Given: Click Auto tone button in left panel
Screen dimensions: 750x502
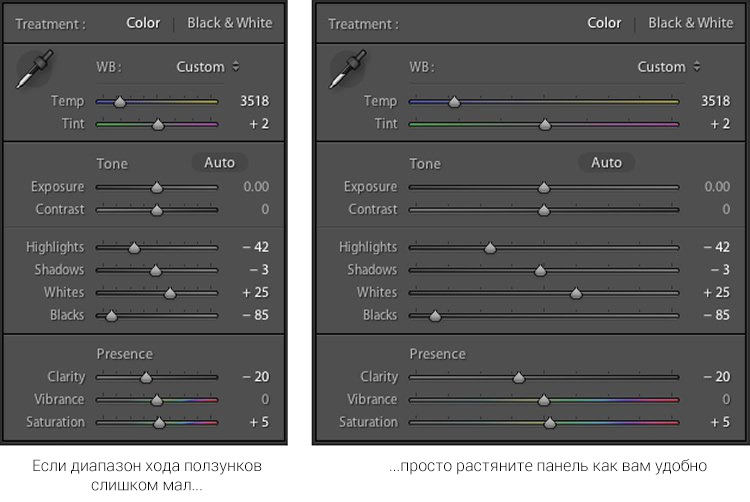Looking at the screenshot, I should coord(219,163).
